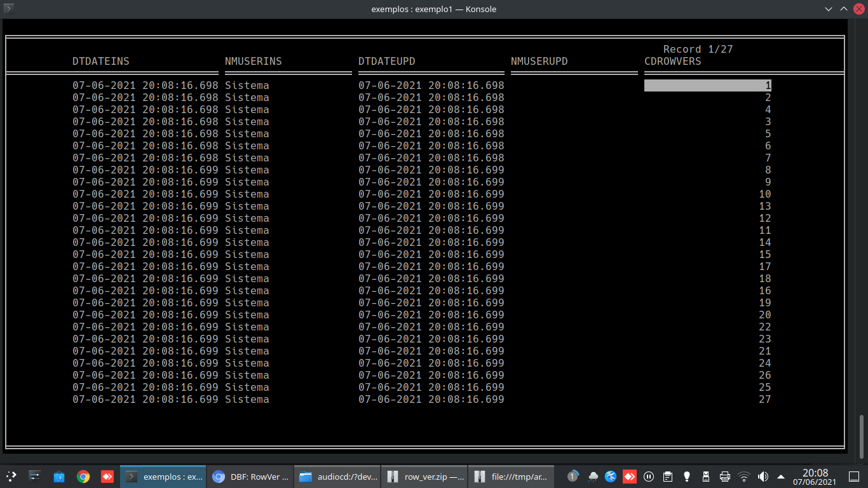Select the CDROWVERS value 8 cell
Screen dimensions: 868x488
click(768, 170)
